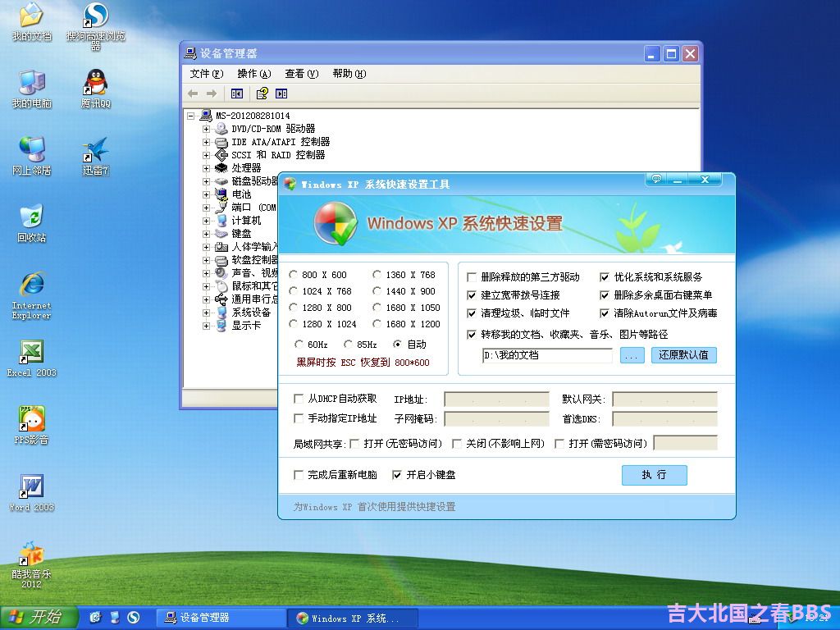Click the IDE ATA/ATAPI controller device icon
Image resolution: width=840 pixels, height=630 pixels.
221,142
